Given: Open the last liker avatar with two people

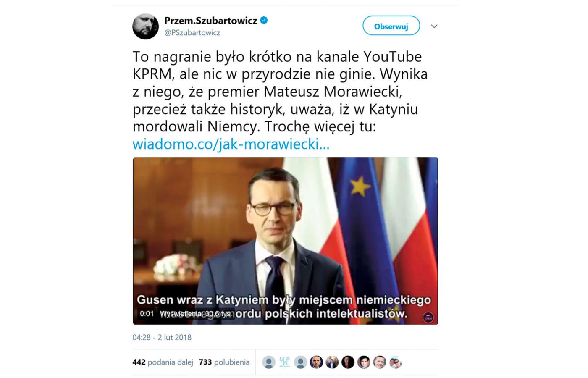Looking at the screenshot, I should pyautogui.click(x=395, y=362).
